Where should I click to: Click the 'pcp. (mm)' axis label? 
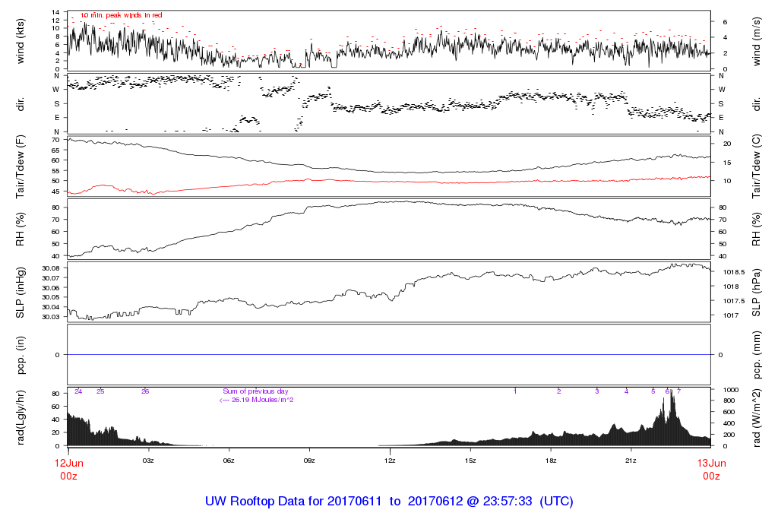756,355
